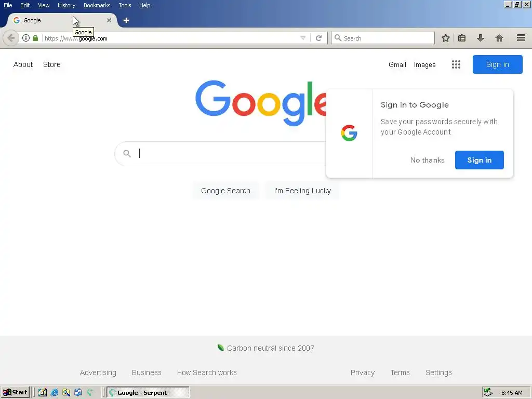Click the show desktop quick launch icon

78,393
